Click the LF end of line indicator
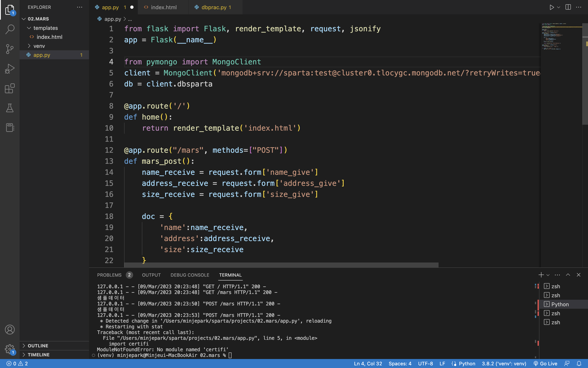This screenshot has width=588, height=368. [x=442, y=364]
